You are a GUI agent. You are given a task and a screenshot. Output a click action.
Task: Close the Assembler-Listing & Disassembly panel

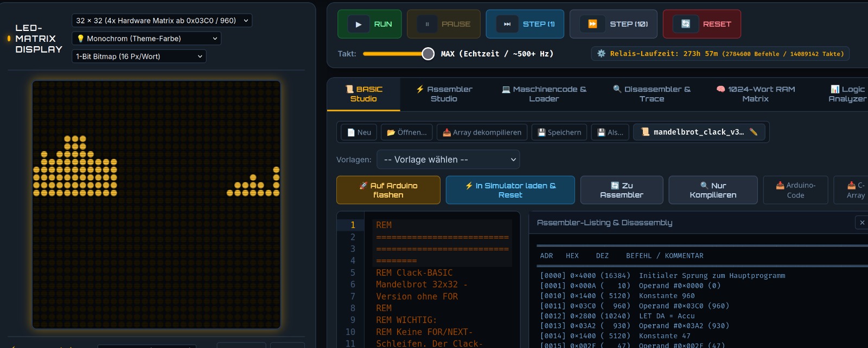861,222
